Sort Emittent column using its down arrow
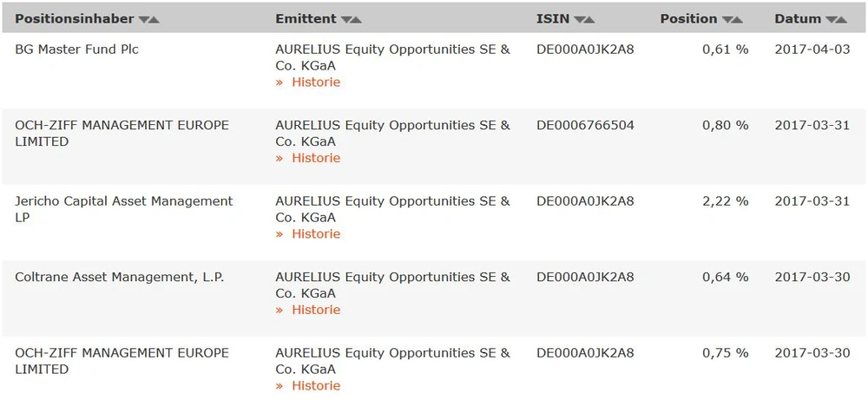The height and width of the screenshot is (413, 868). point(346,19)
